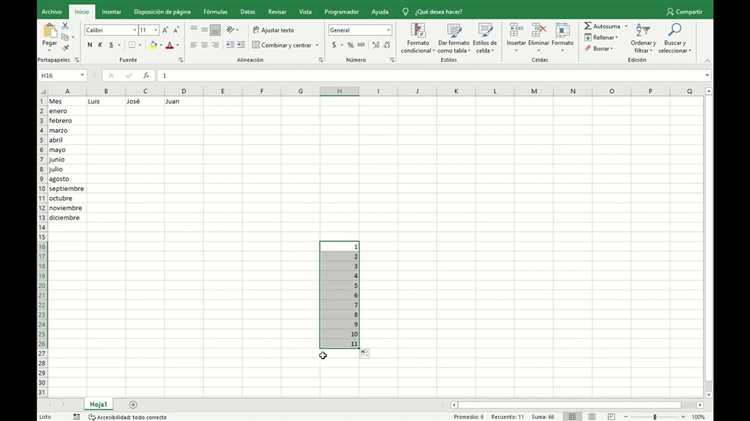Toggle italic with the K button

pos(100,45)
